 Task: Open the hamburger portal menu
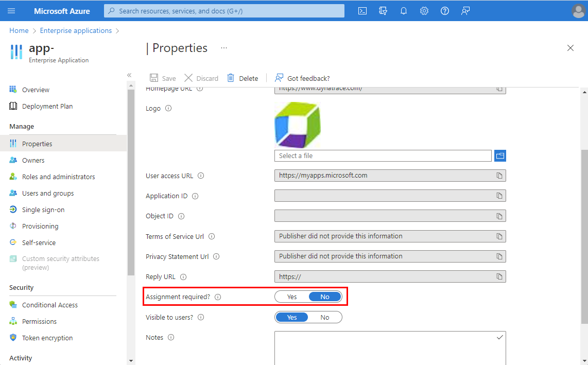11,11
